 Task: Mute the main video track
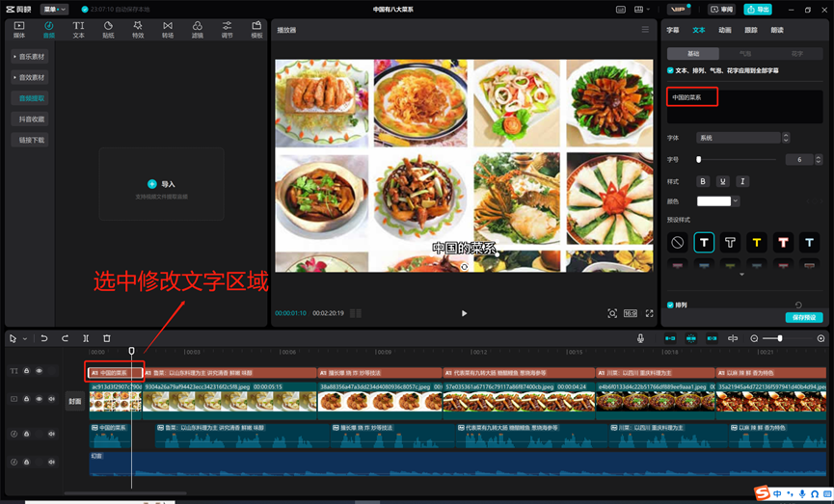(52, 399)
